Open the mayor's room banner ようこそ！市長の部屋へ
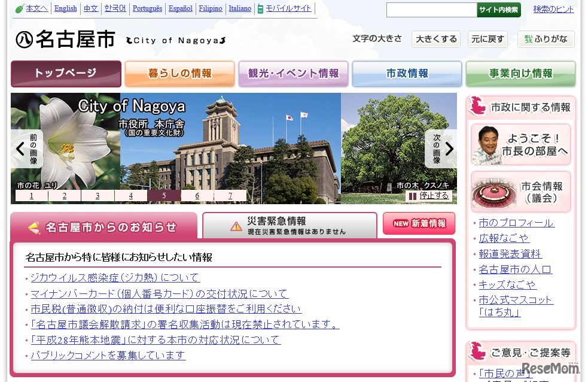This screenshot has height=382, width=588. 520,144
